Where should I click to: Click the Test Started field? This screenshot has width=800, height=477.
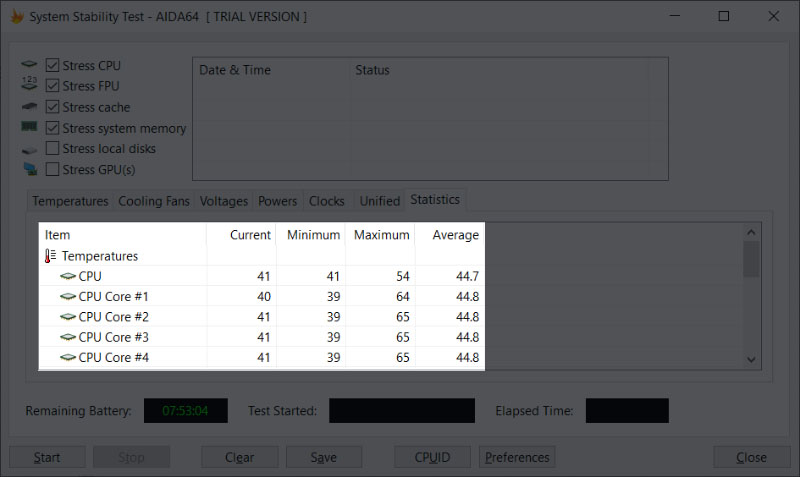402,411
